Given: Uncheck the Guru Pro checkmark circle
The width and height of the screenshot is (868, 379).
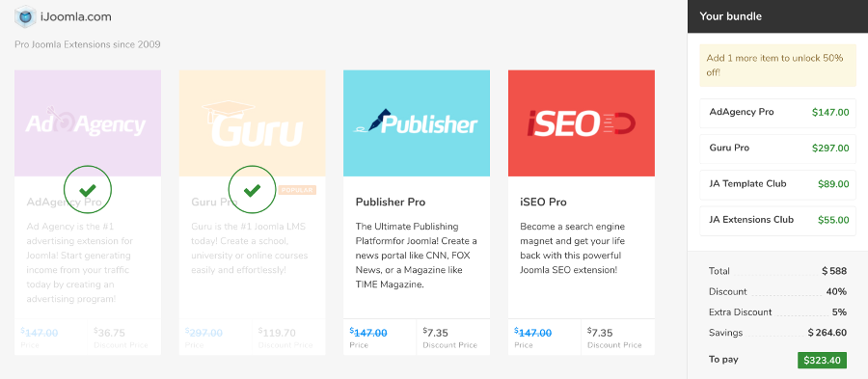Looking at the screenshot, I should (x=252, y=190).
